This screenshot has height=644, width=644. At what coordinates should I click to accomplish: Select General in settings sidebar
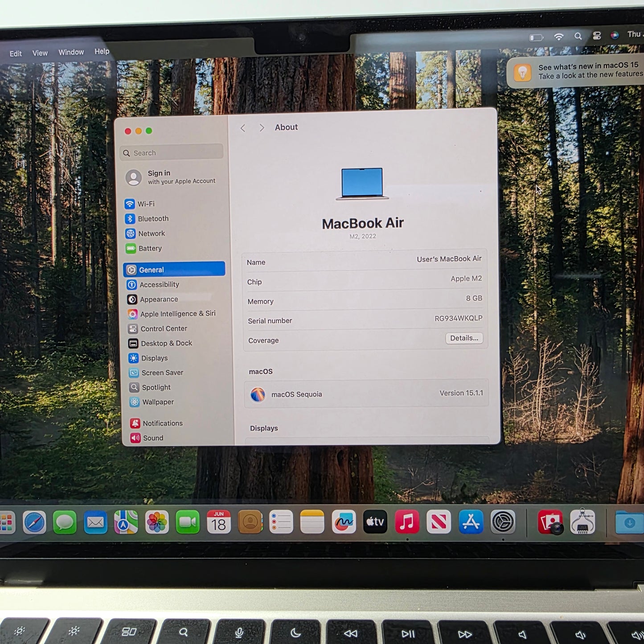pyautogui.click(x=174, y=269)
